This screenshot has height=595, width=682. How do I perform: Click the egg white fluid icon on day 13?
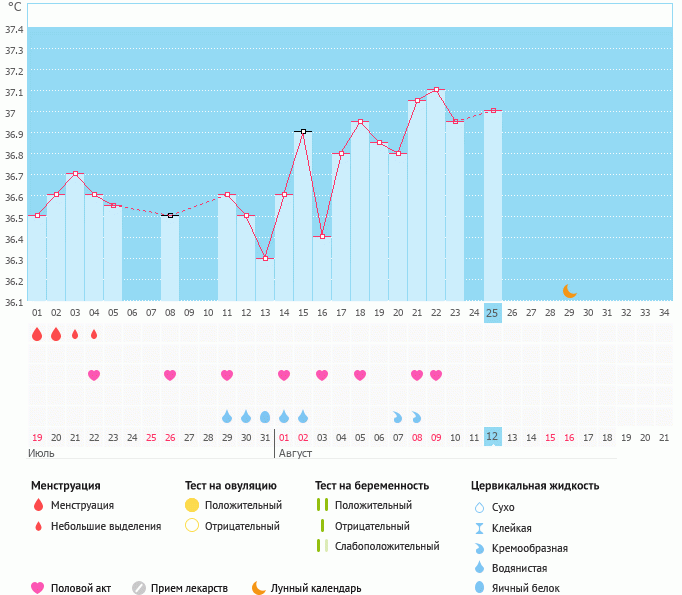(265, 416)
